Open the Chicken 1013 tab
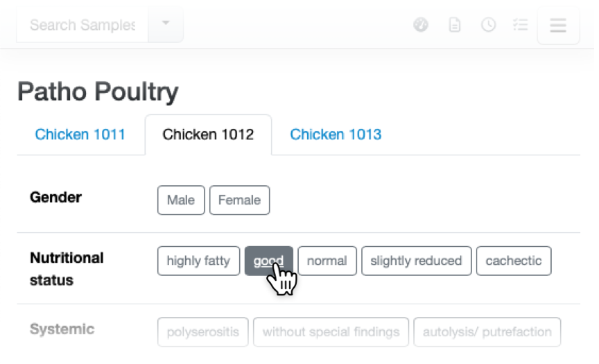Viewport: 599px width, 364px height. (x=336, y=135)
